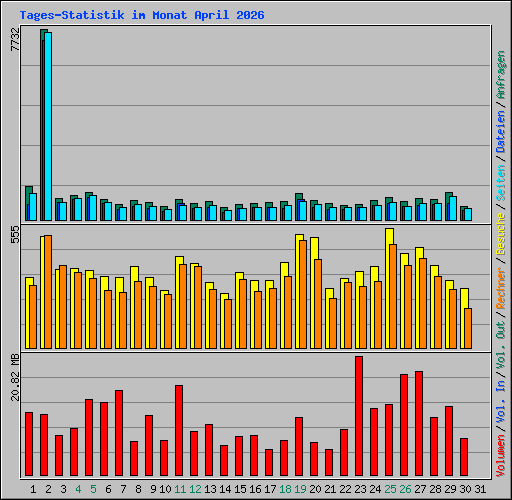
Task: Click day label 16 on the x-axis
Action: point(255,489)
